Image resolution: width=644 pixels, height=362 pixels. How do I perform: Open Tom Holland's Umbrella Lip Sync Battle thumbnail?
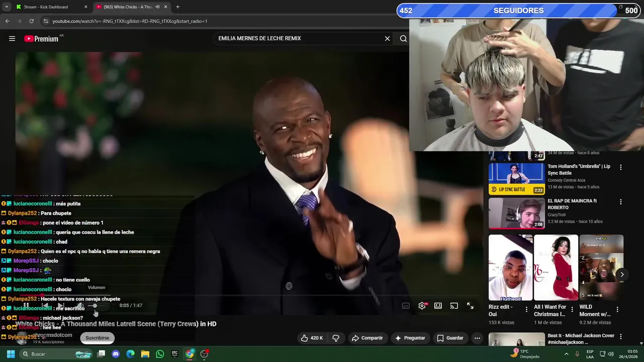(x=517, y=179)
